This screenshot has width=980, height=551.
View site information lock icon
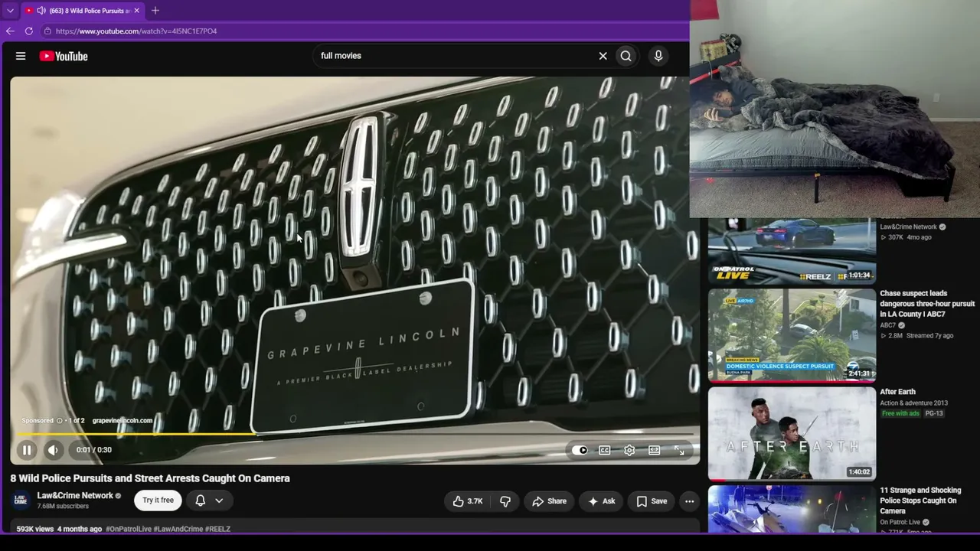[x=47, y=31]
